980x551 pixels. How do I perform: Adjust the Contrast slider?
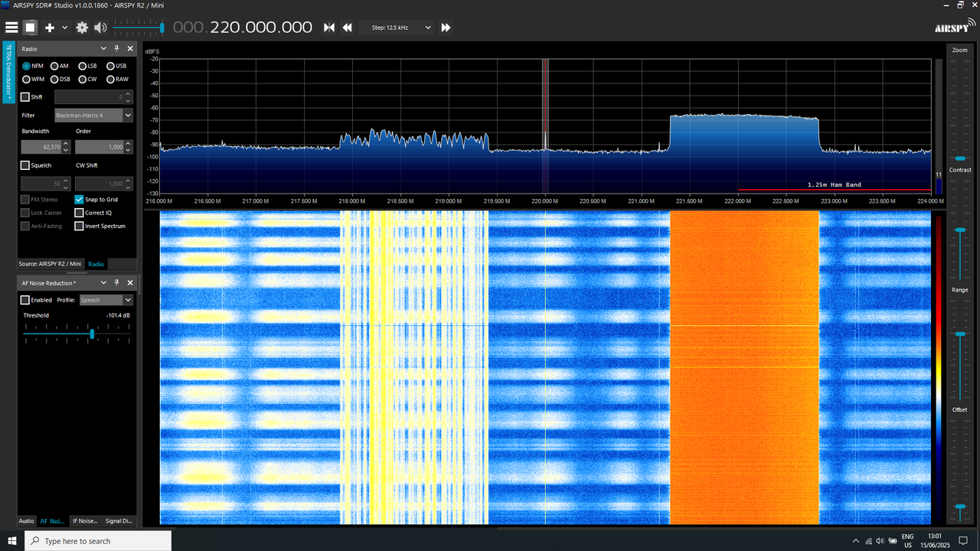(959, 228)
